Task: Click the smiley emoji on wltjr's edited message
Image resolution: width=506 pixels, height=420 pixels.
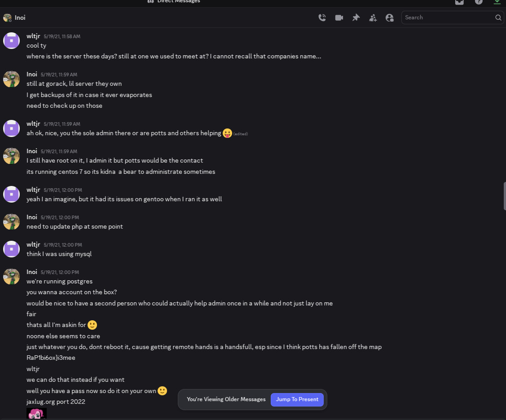Action: tap(227, 133)
